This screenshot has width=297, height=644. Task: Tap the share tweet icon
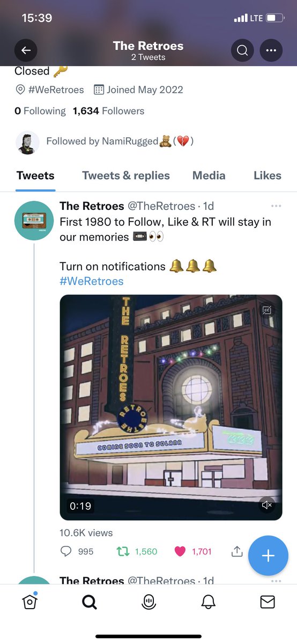(237, 551)
